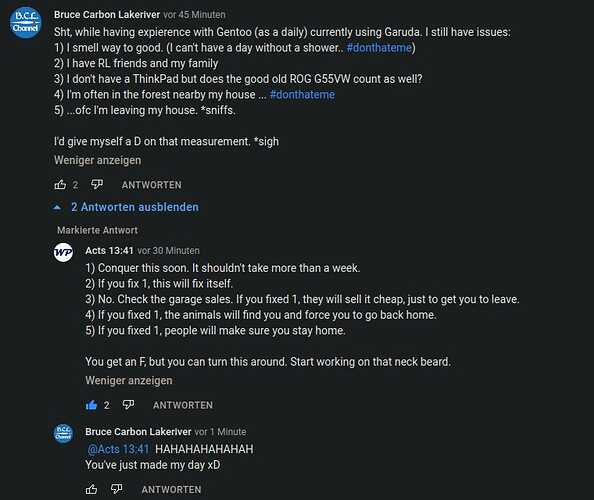This screenshot has height=500, width=594.
Task: Remove like from Acts 13:41 reply
Action: (x=91, y=405)
